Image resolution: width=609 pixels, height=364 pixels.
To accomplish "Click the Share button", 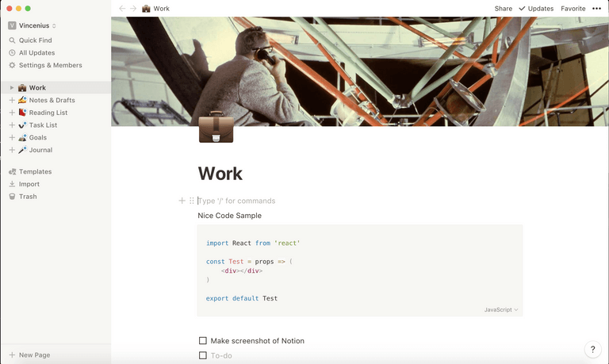I will point(504,9).
